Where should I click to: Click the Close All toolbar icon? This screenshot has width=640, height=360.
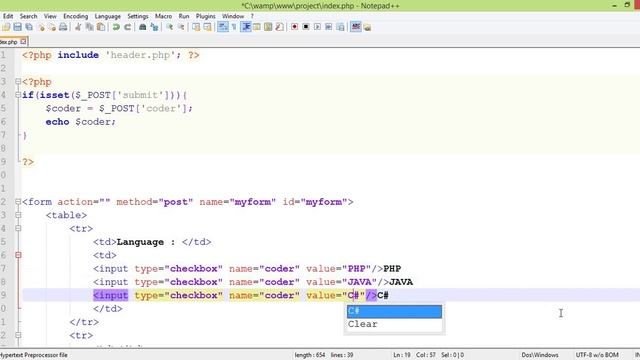click(x=52, y=27)
